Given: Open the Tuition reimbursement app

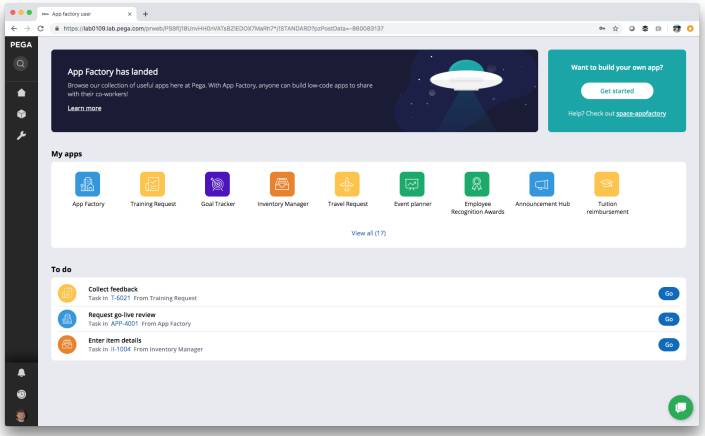Looking at the screenshot, I should [x=607, y=184].
